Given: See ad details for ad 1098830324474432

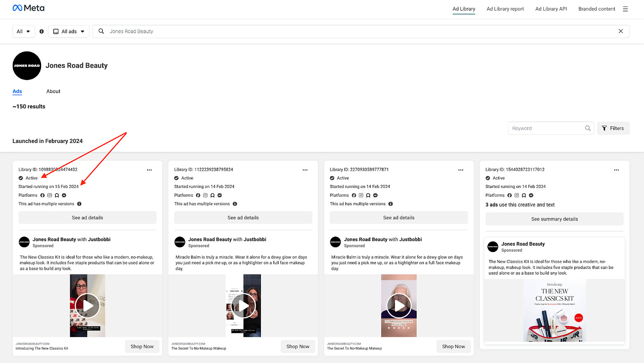Looking at the screenshot, I should 88,218.
